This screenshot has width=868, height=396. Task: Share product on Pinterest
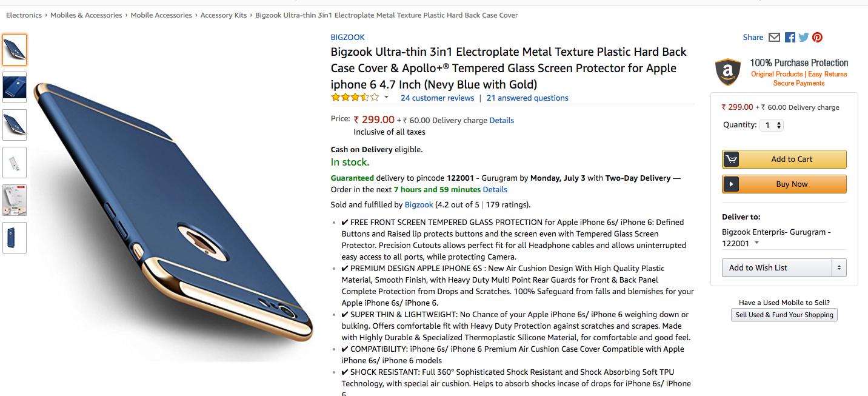818,38
